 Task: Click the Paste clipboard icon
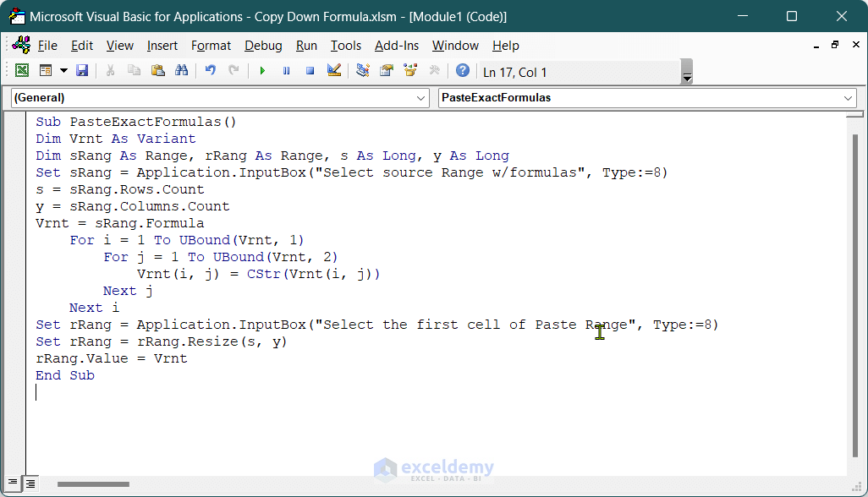(157, 71)
